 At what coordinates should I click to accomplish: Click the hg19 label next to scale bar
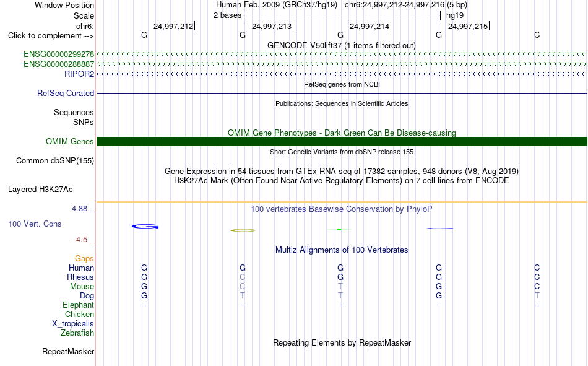(455, 15)
